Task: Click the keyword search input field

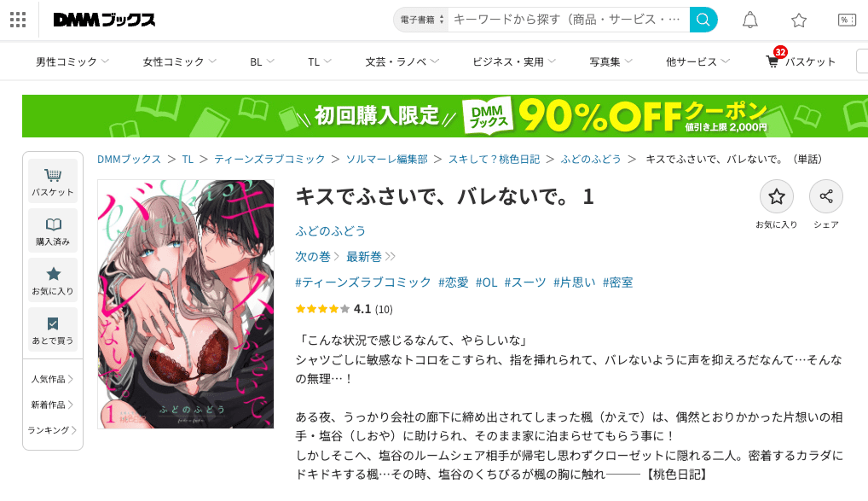Action: tap(569, 20)
